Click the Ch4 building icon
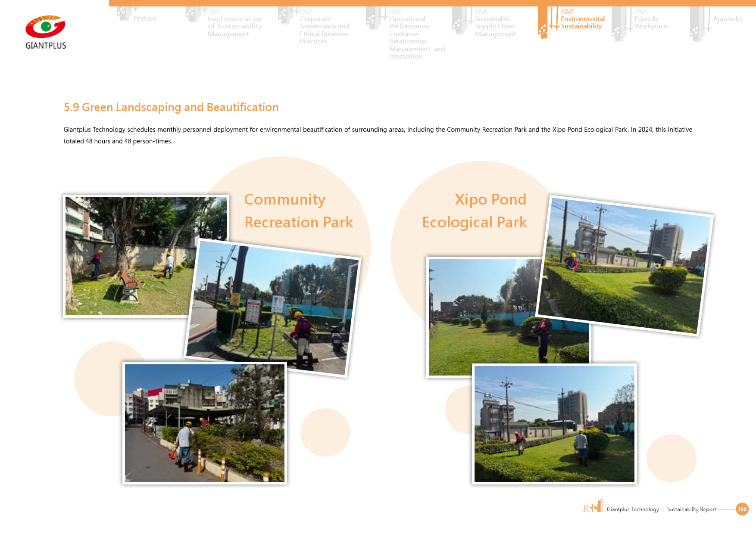This screenshot has height=534, width=756. coord(460,20)
